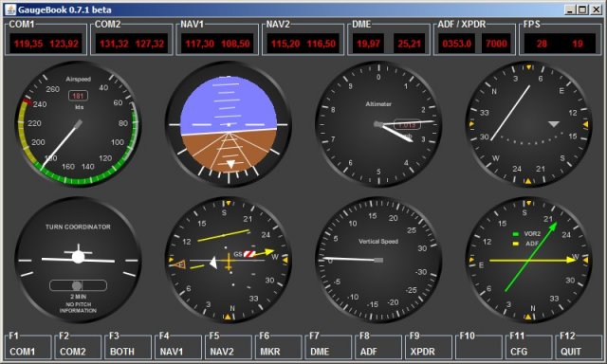
Task: Click the heading compass gauge with white needle
Action: pyautogui.click(x=528, y=124)
